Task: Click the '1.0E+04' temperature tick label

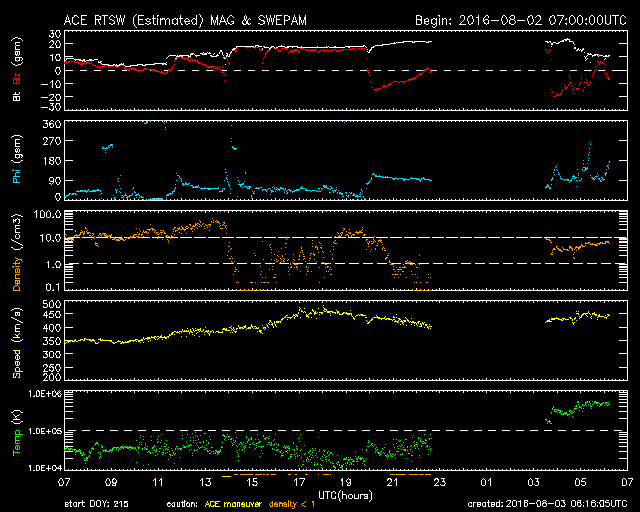Action: (45, 468)
